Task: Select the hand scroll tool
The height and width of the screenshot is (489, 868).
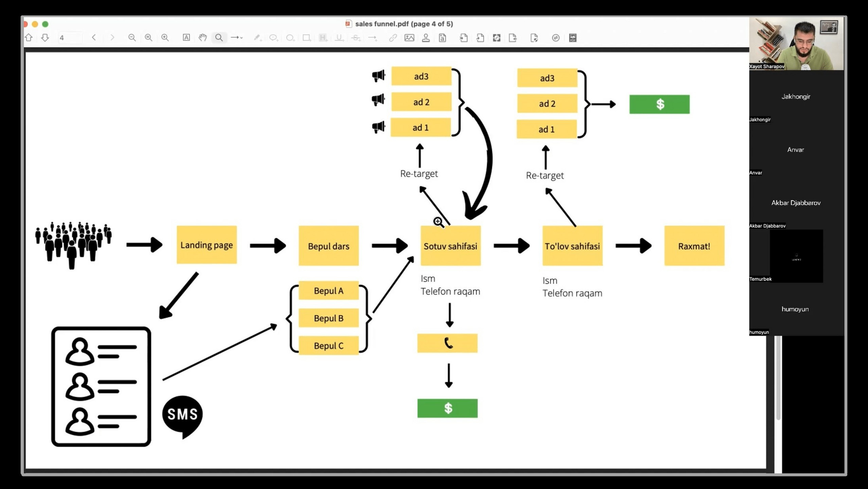Action: (203, 38)
